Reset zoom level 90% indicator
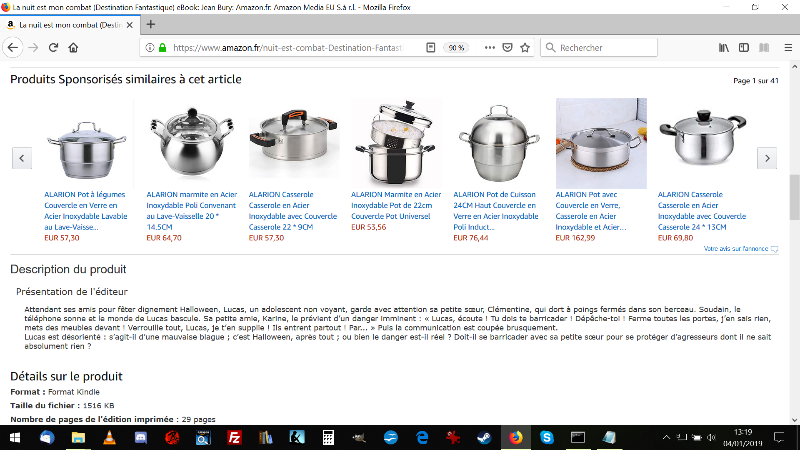The width and height of the screenshot is (800, 450). pos(456,47)
